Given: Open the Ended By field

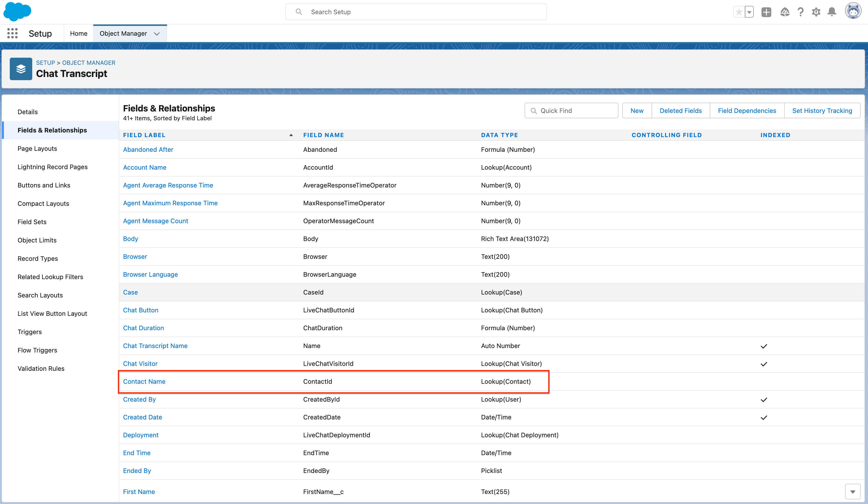Looking at the screenshot, I should (137, 471).
